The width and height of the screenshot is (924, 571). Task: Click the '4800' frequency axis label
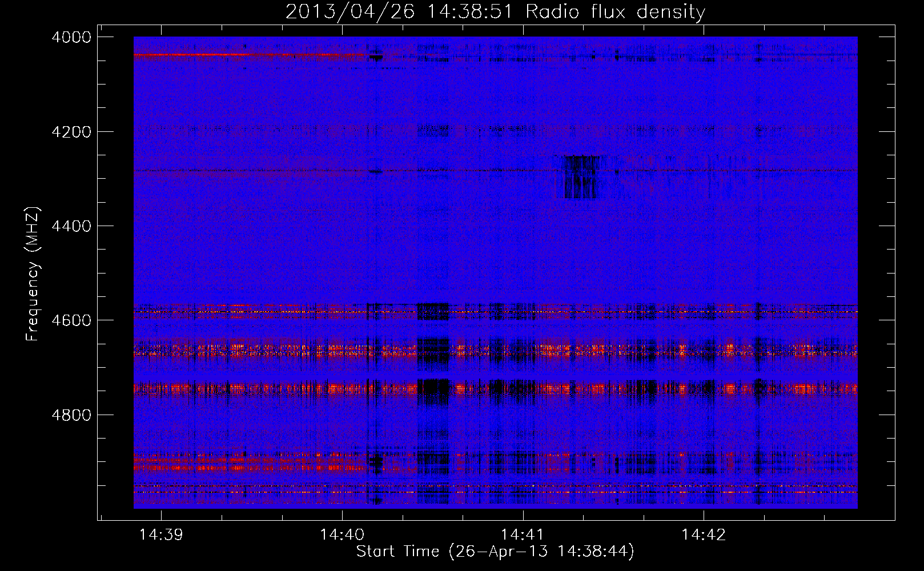(x=71, y=415)
